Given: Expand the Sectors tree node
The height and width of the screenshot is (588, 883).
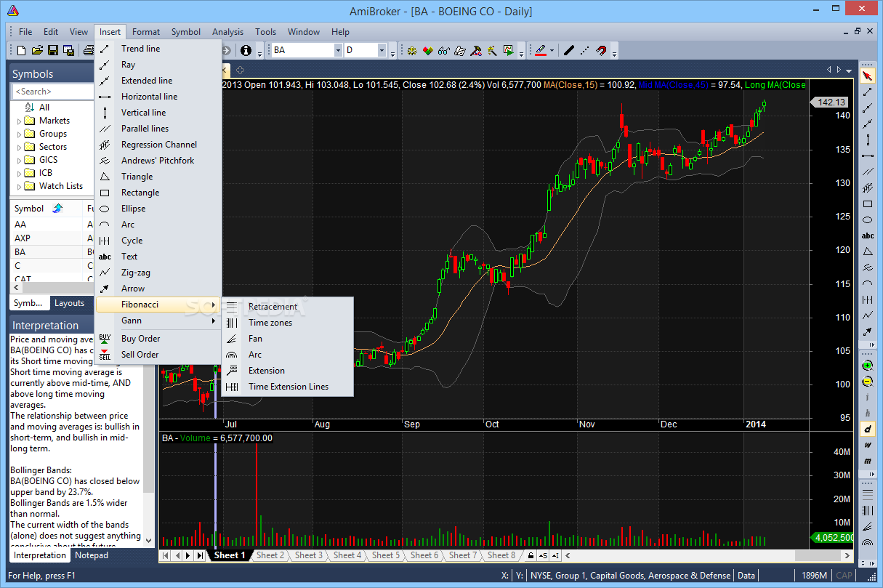Looking at the screenshot, I should pos(19,147).
